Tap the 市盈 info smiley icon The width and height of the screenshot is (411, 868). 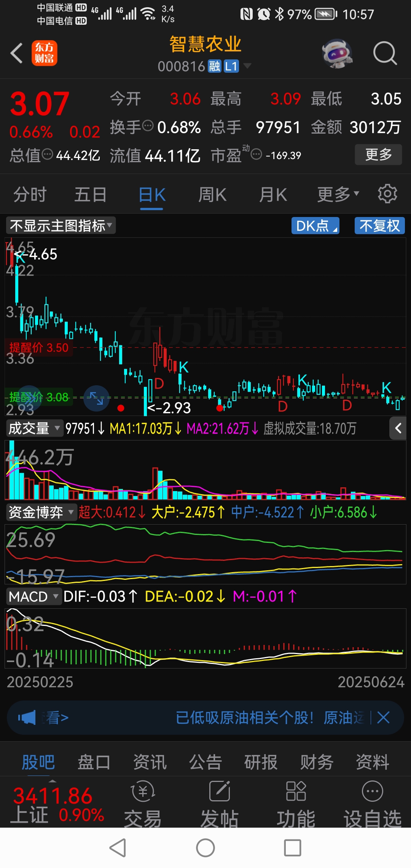[x=256, y=154]
